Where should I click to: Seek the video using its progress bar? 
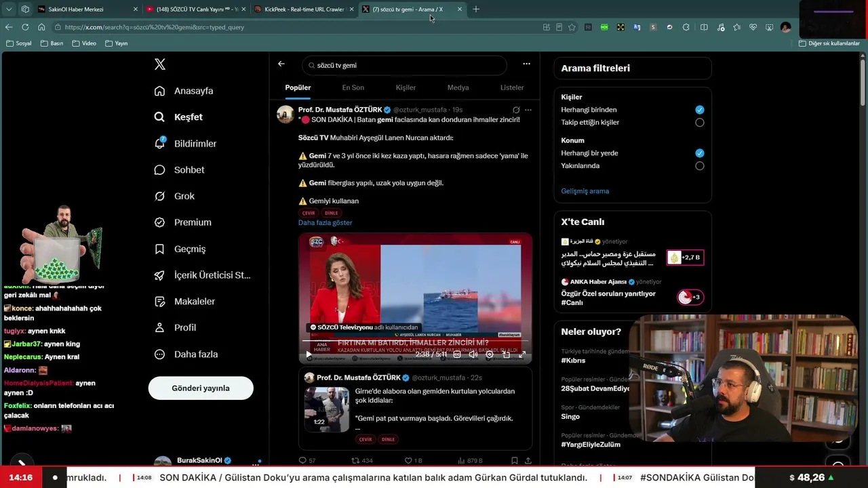click(415, 340)
